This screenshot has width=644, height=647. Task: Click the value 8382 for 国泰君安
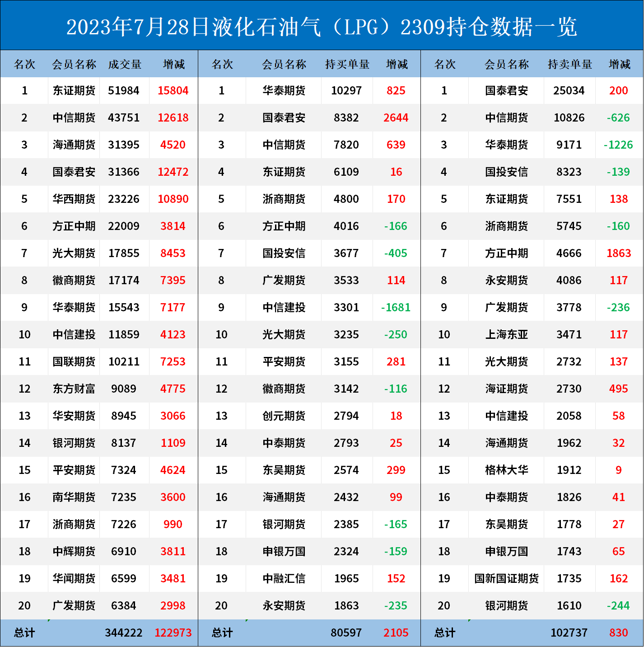346,118
